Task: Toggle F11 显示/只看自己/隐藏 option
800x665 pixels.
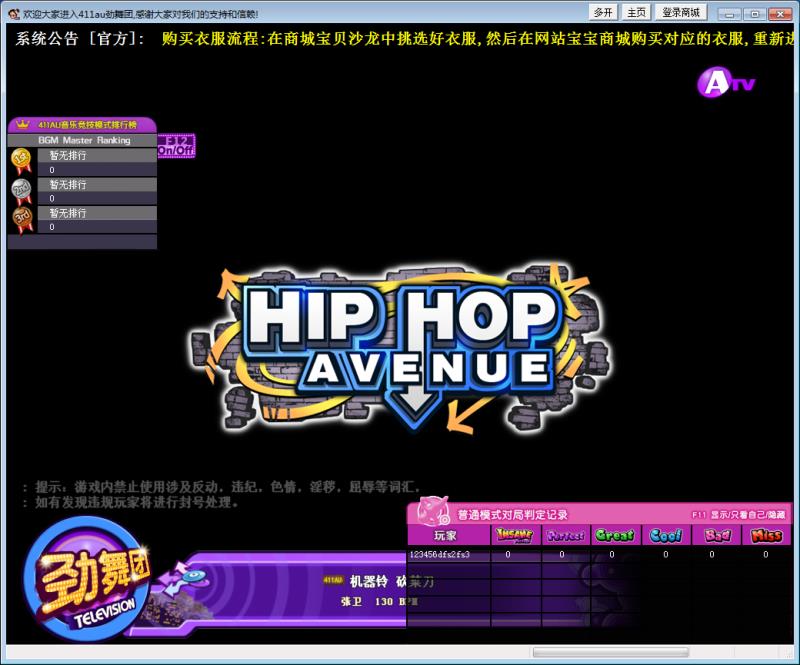Action: 738,515
